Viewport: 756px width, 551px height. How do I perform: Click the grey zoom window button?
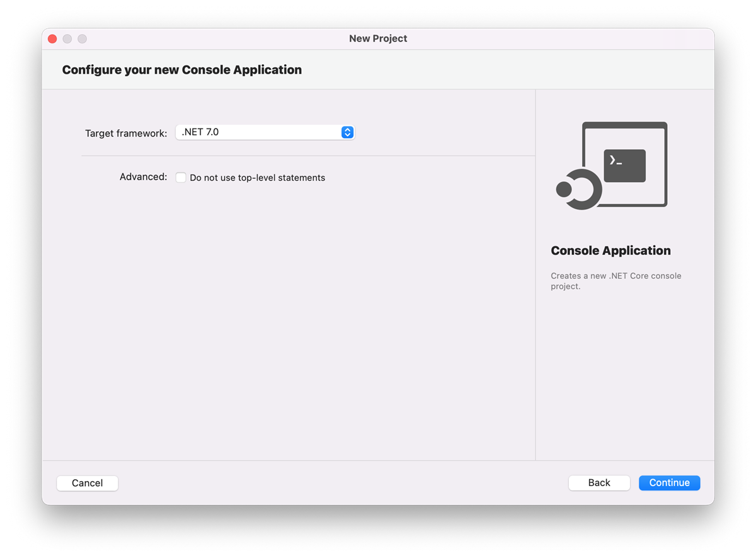(82, 39)
